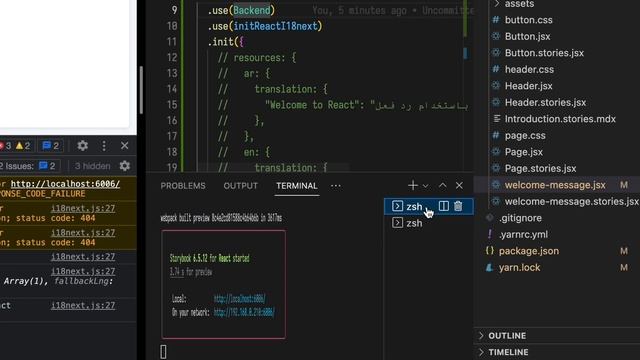640x360 pixels.
Task: Expand the OUTLINE section
Action: [x=507, y=336]
